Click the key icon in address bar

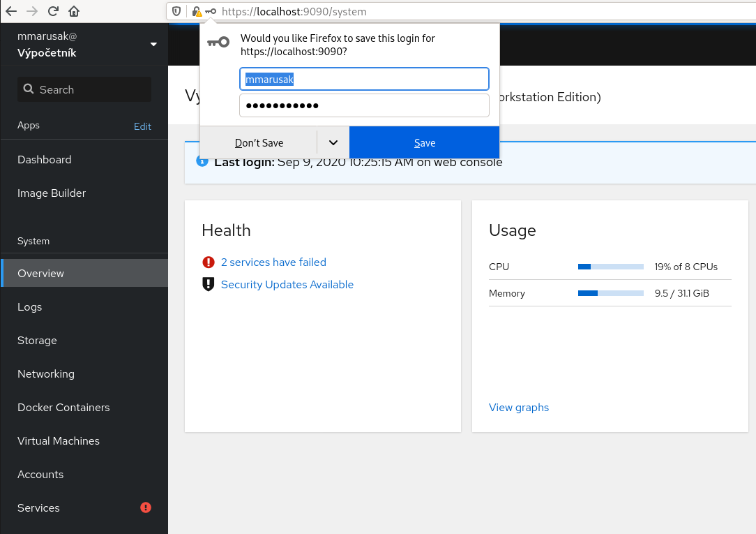pyautogui.click(x=211, y=11)
